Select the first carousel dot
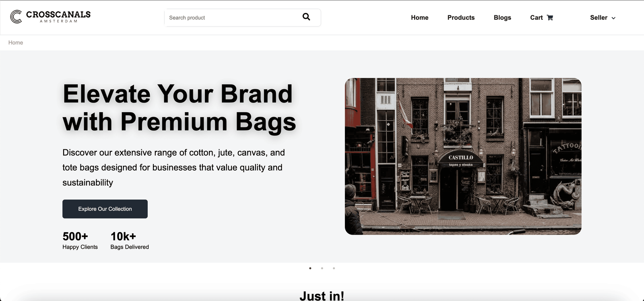The height and width of the screenshot is (301, 644). click(x=310, y=268)
